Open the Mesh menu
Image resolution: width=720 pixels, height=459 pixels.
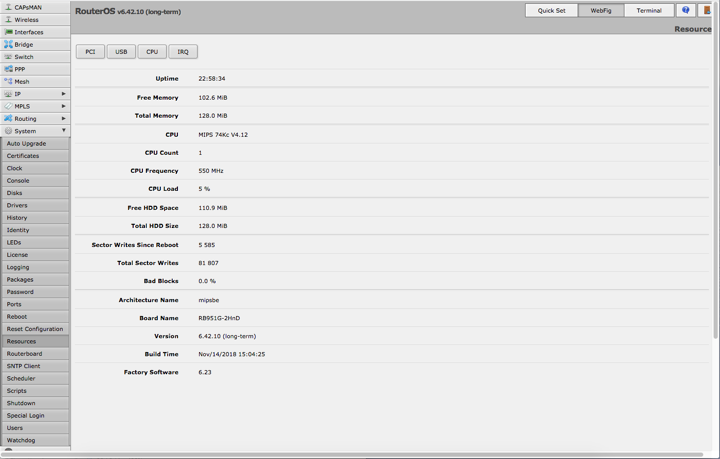[35, 82]
